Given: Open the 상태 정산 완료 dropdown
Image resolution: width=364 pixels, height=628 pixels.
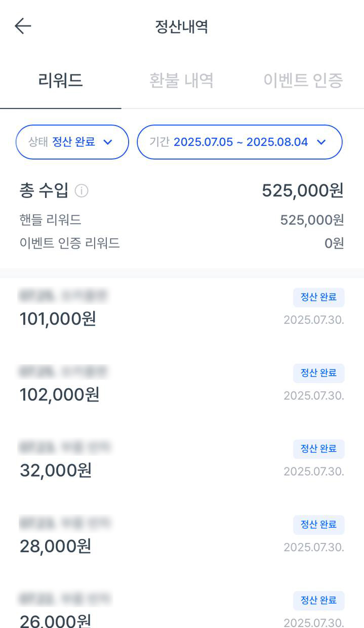Looking at the screenshot, I should click(72, 142).
